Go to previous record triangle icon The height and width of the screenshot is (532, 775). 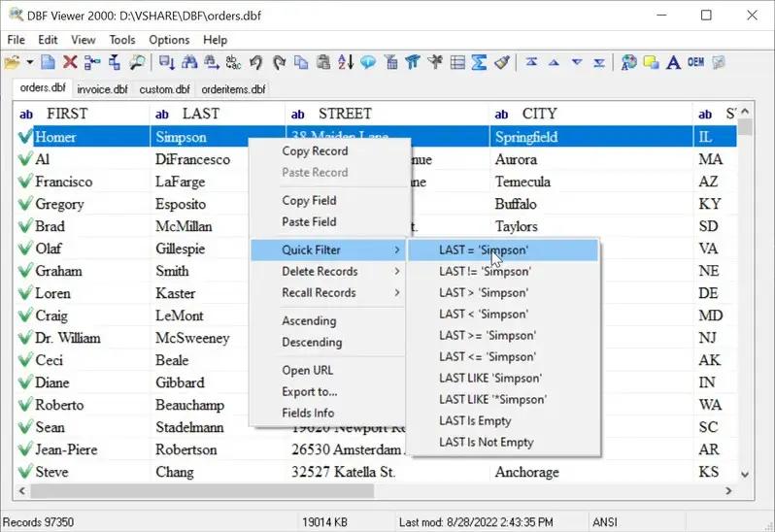(555, 62)
